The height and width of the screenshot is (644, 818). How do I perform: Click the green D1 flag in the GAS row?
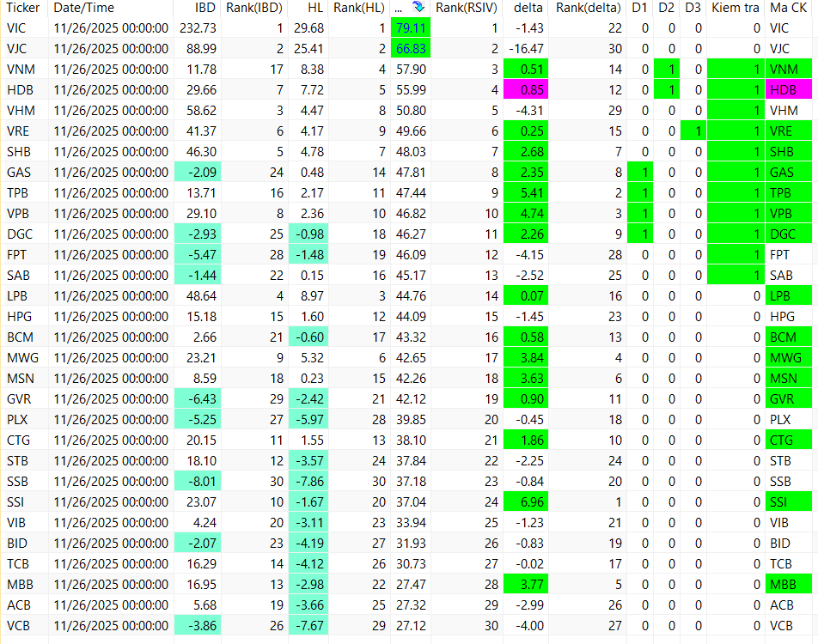click(639, 172)
